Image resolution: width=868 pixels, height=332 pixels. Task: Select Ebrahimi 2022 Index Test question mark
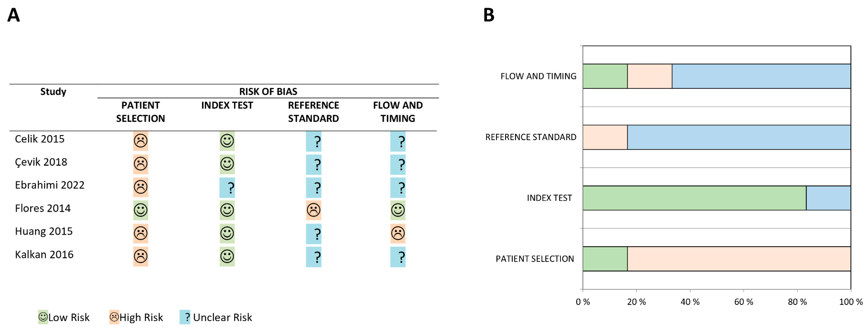click(227, 187)
